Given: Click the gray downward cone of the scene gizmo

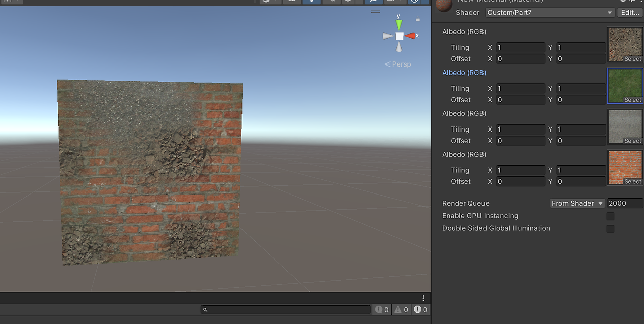Looking at the screenshot, I should 399,47.
